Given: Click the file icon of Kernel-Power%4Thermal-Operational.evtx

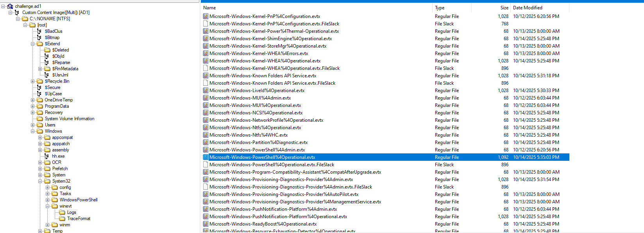Looking at the screenshot, I should click(206, 31).
